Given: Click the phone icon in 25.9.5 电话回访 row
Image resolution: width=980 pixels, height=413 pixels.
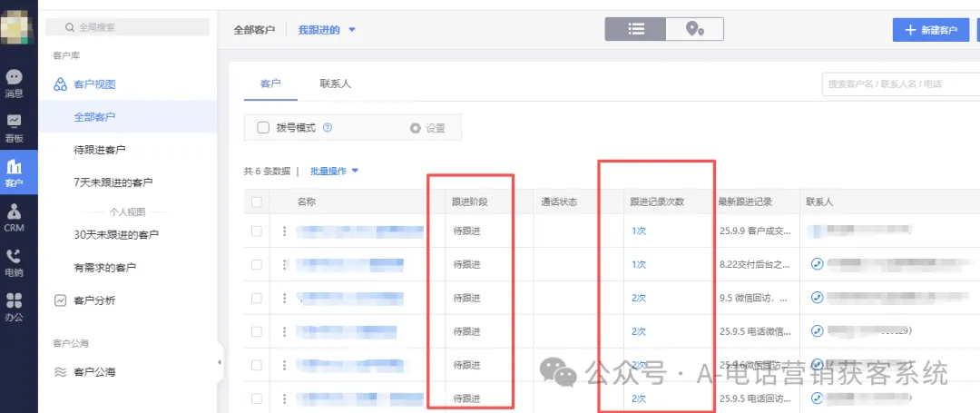Looking at the screenshot, I should (x=817, y=398).
